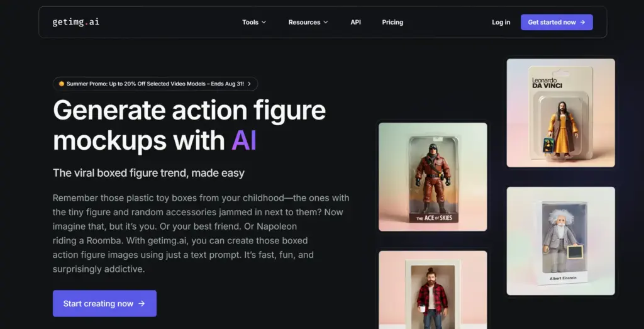
Task: Click the Start creating now button
Action: (x=104, y=304)
